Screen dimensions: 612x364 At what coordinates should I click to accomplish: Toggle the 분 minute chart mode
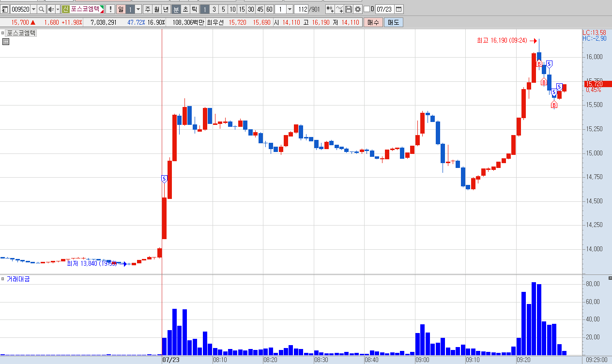176,9
